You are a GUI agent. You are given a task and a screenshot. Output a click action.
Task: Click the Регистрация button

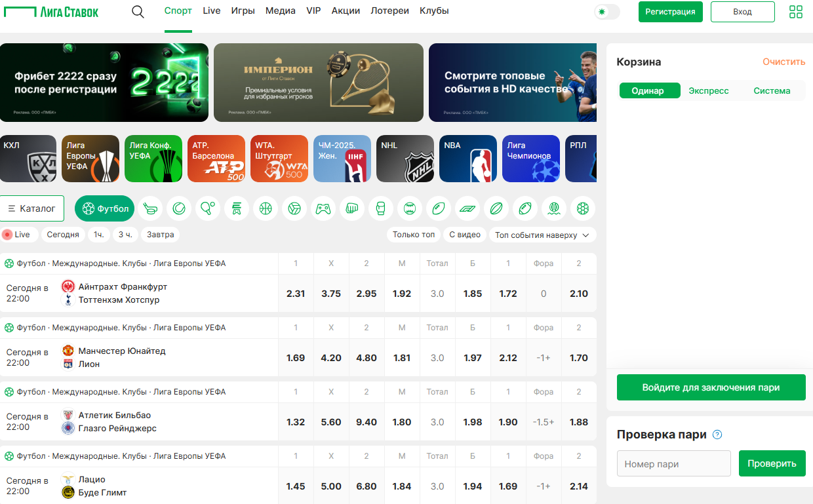click(x=670, y=12)
